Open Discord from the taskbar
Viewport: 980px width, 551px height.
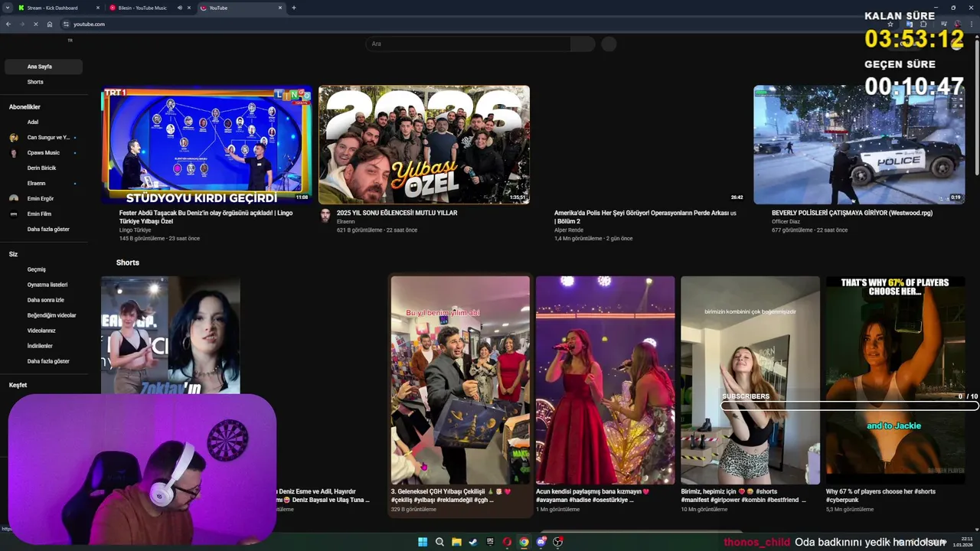click(541, 542)
